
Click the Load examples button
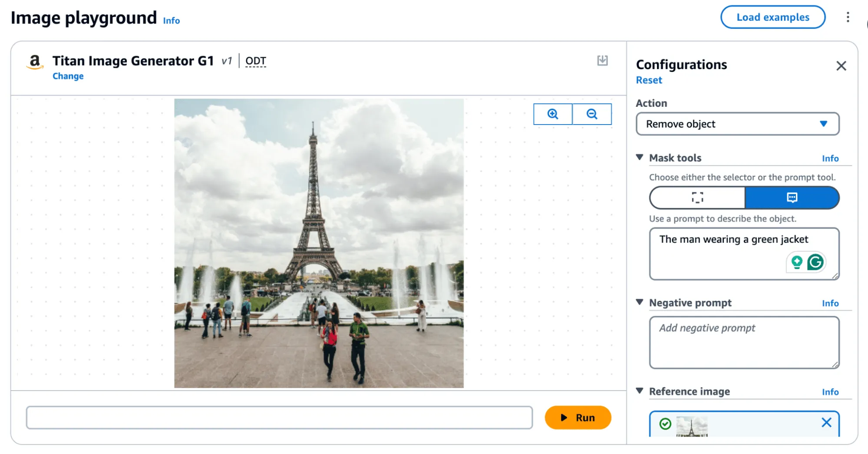tap(773, 17)
